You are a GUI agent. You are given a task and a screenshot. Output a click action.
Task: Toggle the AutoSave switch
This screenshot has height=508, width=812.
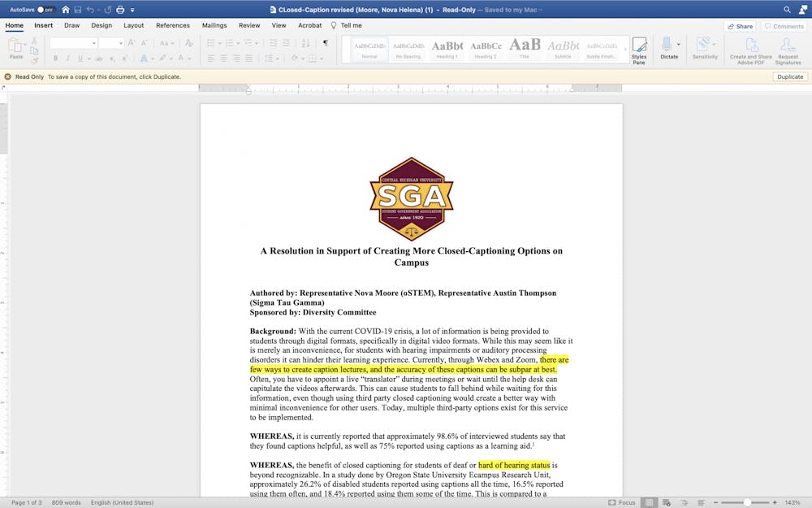(45, 10)
